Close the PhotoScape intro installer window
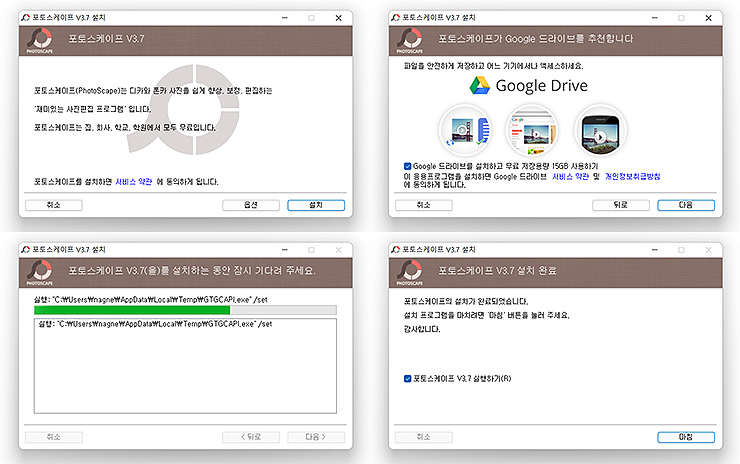Image resolution: width=740 pixels, height=464 pixels. coord(338,18)
